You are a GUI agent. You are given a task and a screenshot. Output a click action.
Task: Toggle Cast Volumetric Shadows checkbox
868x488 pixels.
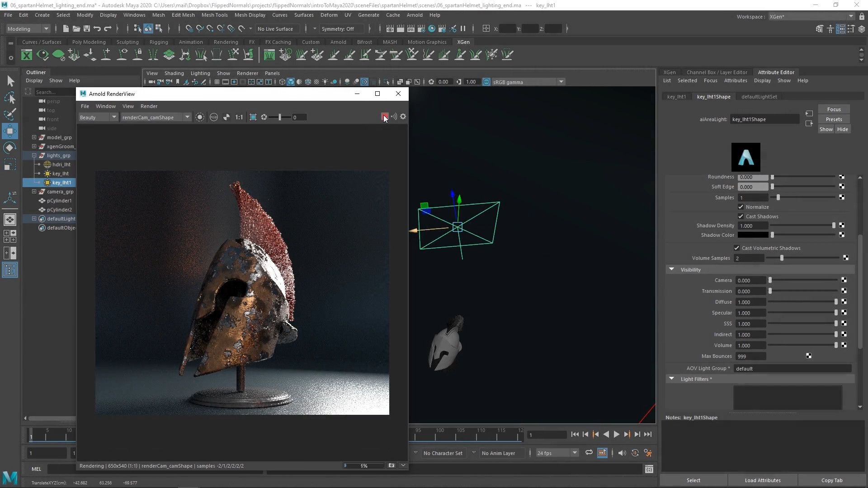click(x=736, y=248)
